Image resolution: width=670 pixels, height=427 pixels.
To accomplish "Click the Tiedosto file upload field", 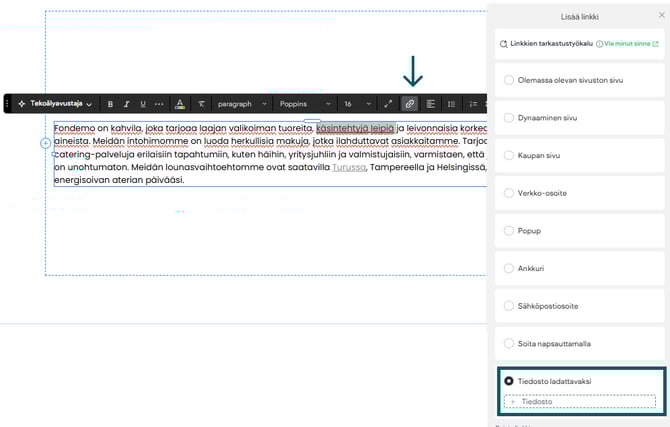I will tap(579, 401).
